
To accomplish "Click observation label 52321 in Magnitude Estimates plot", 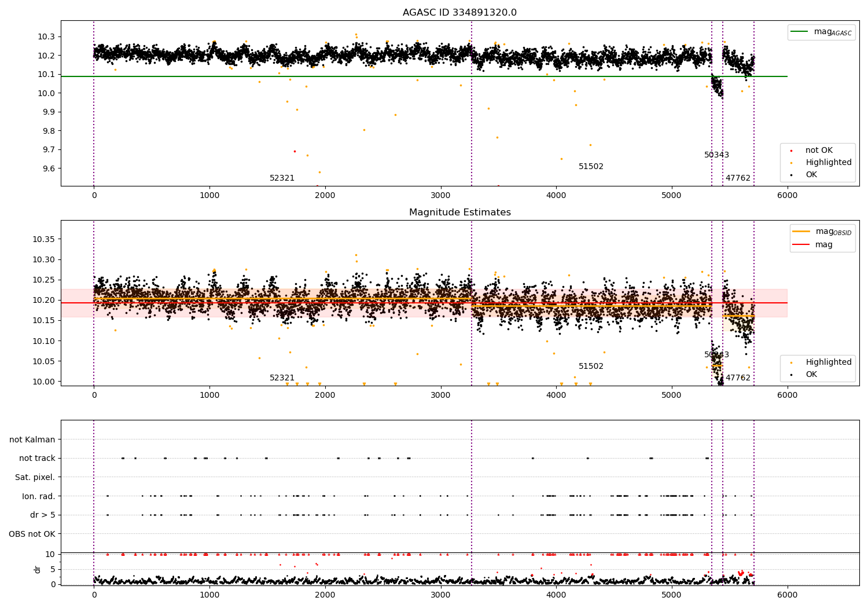I will (282, 378).
